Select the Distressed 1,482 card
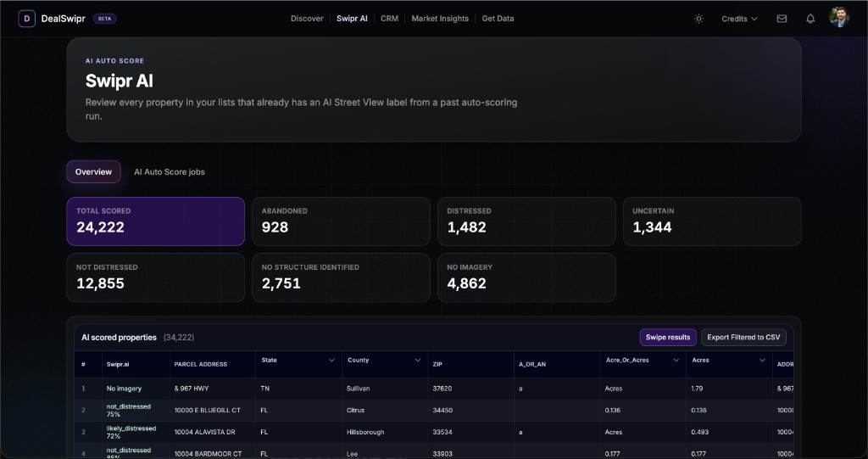The width and height of the screenshot is (868, 459). 526,221
